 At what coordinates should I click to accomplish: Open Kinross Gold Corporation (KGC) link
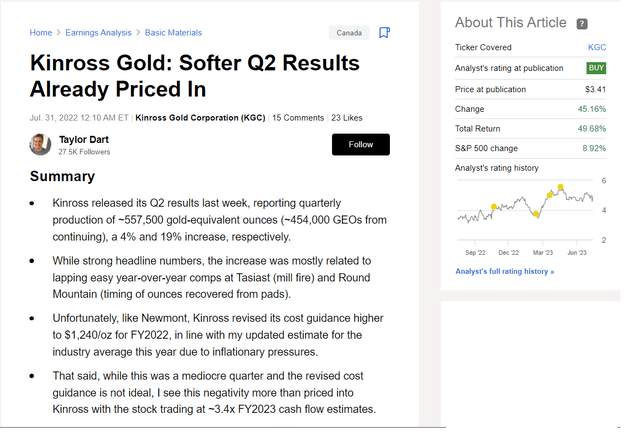[201, 118]
